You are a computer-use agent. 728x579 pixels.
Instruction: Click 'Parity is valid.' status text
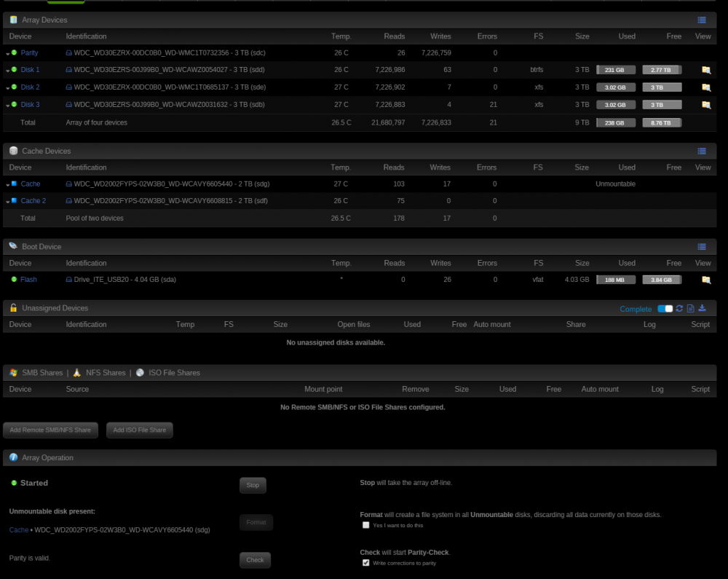30,558
